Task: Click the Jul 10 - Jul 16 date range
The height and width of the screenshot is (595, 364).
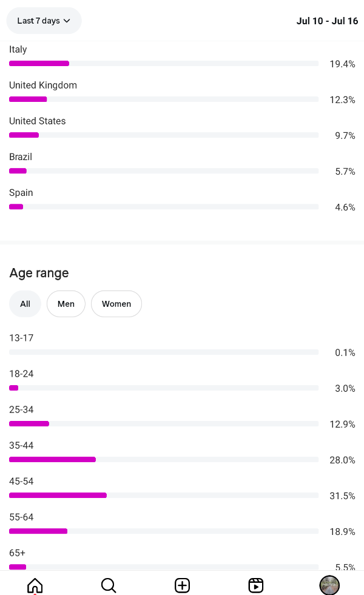Action: pos(327,21)
